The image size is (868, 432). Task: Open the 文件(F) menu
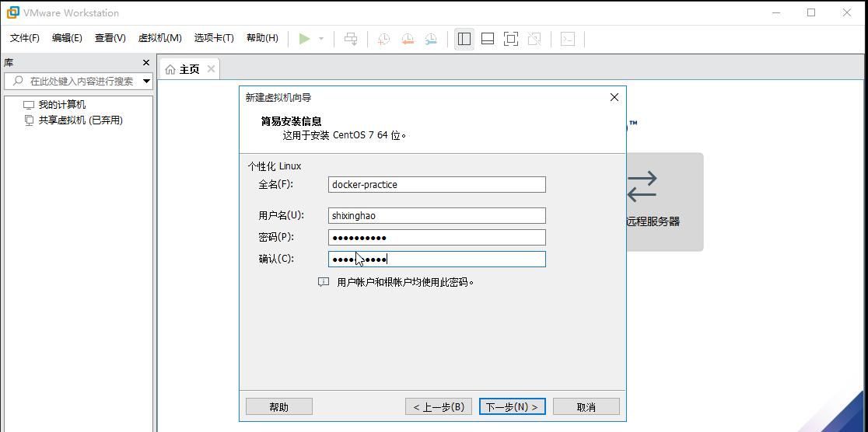coord(25,38)
